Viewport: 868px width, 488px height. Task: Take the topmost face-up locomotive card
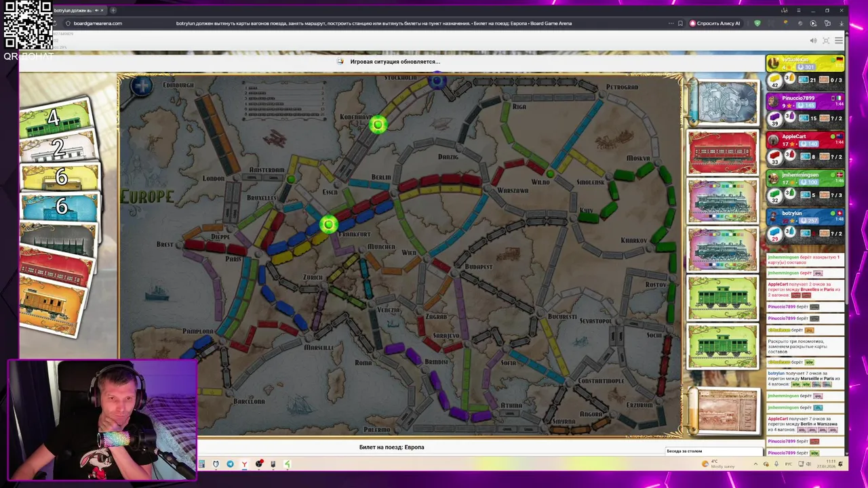coord(723,201)
